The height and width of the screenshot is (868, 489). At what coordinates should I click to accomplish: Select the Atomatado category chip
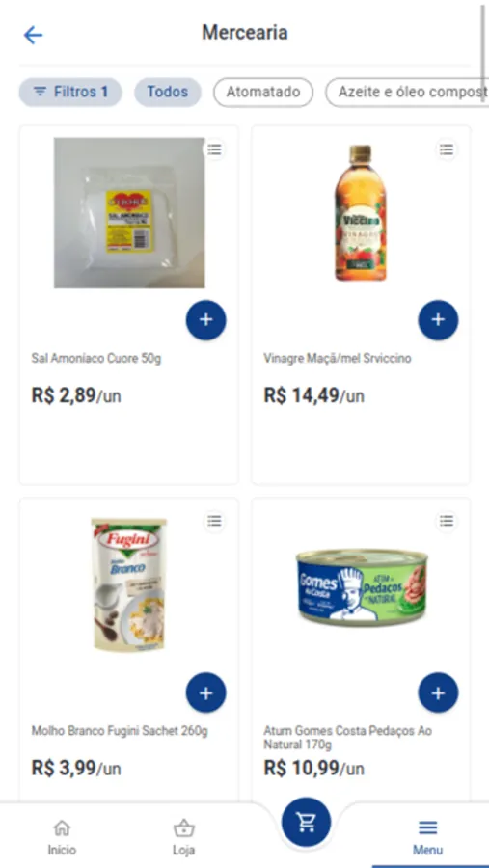tap(263, 92)
